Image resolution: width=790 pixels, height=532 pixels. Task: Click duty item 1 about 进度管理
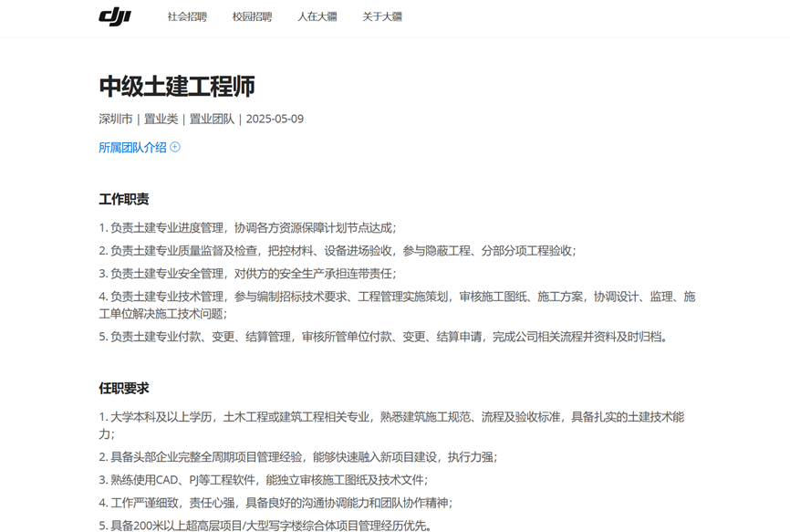247,228
